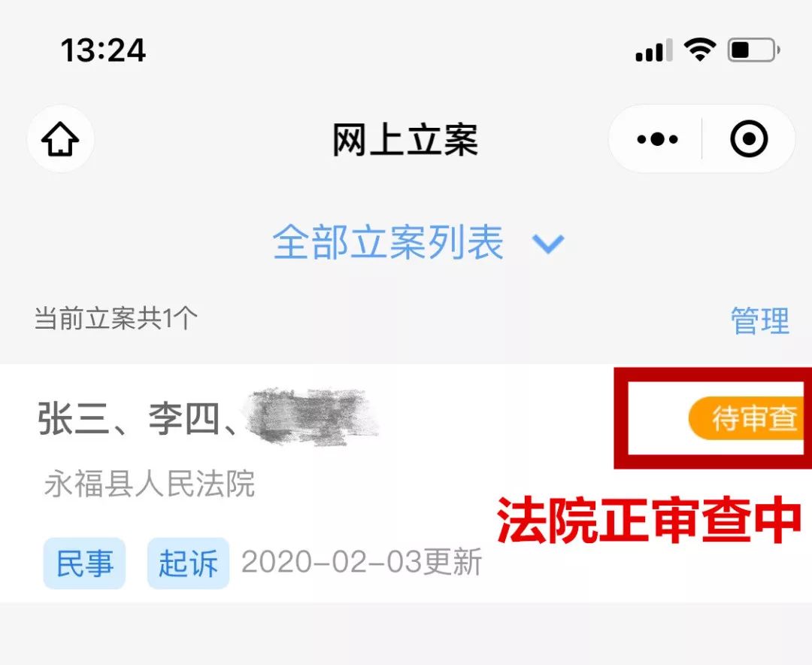Screen dimensions: 812x665
Task: Tap the 2020-02-03更新 date text
Action: [x=362, y=563]
